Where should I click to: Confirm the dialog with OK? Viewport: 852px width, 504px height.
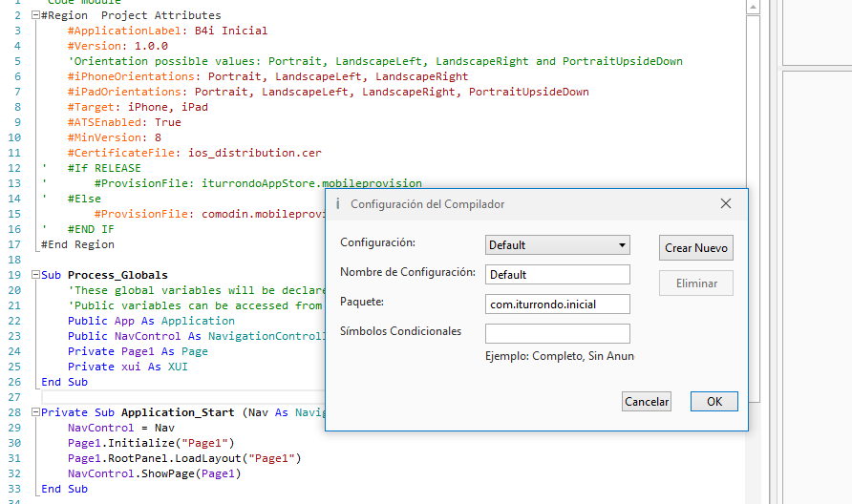[714, 402]
